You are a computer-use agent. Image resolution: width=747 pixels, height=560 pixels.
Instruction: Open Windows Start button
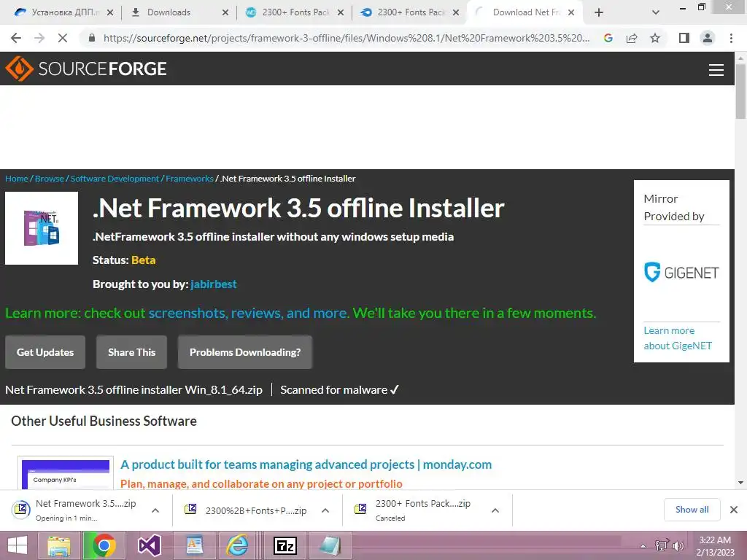18,545
